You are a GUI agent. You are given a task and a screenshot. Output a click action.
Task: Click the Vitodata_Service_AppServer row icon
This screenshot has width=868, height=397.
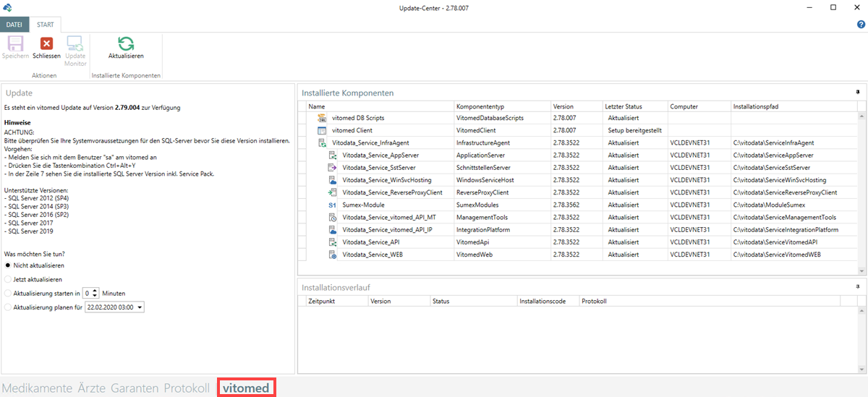pos(333,155)
